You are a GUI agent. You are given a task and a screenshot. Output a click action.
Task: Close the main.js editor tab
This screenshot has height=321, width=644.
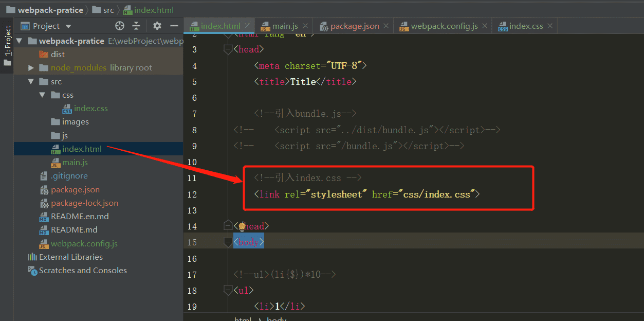(305, 26)
